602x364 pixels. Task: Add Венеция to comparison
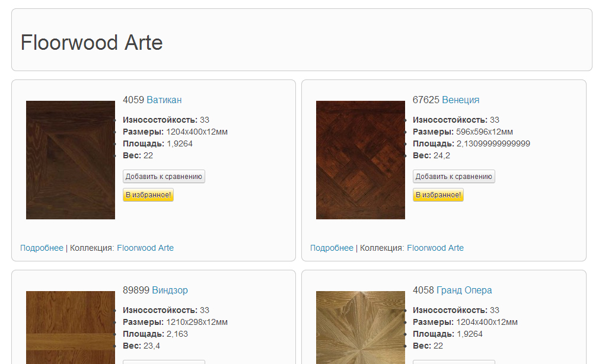point(454,177)
